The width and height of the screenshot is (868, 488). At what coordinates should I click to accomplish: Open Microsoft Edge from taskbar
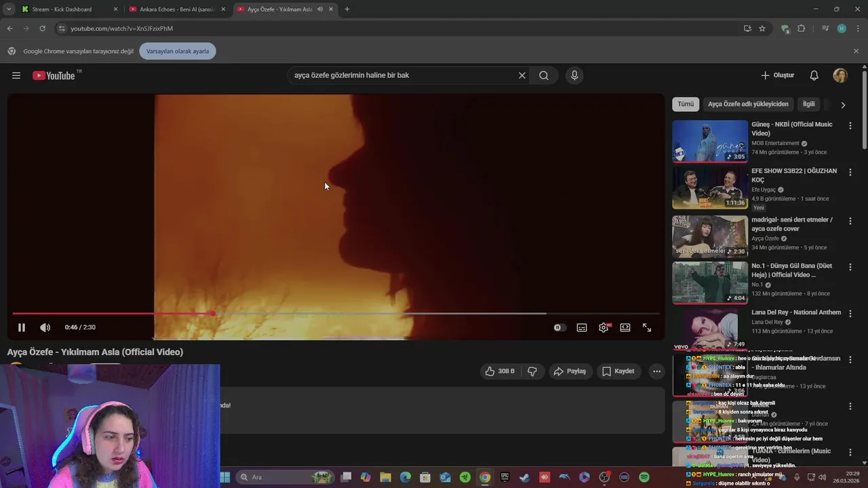(x=406, y=477)
